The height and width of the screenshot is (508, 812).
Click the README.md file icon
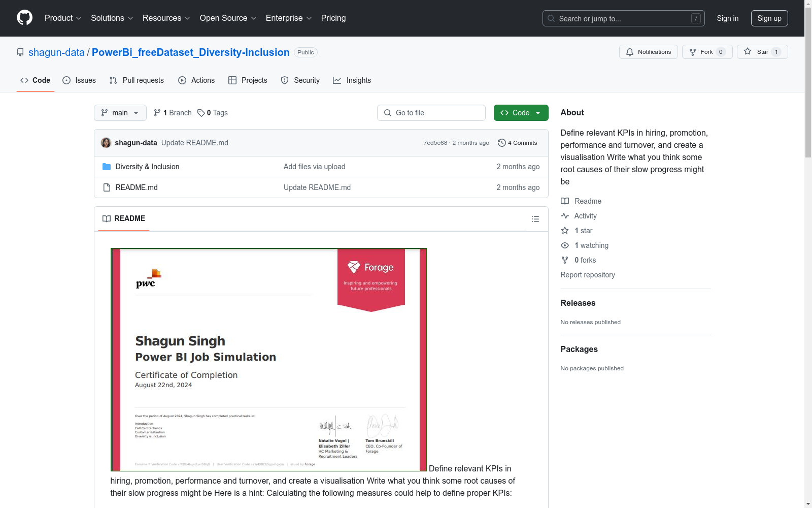coord(107,187)
